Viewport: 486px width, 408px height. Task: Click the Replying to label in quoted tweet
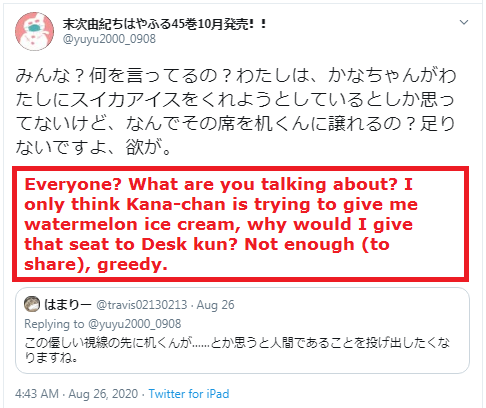pos(54,324)
